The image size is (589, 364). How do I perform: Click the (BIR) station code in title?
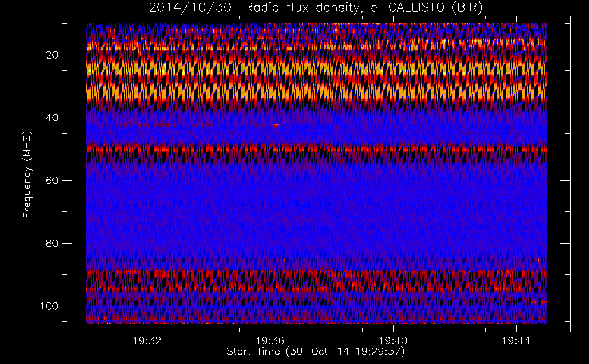[x=467, y=8]
